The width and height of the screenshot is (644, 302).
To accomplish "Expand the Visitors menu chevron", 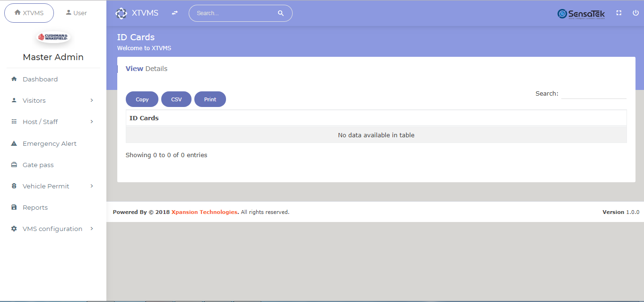I will [x=92, y=100].
